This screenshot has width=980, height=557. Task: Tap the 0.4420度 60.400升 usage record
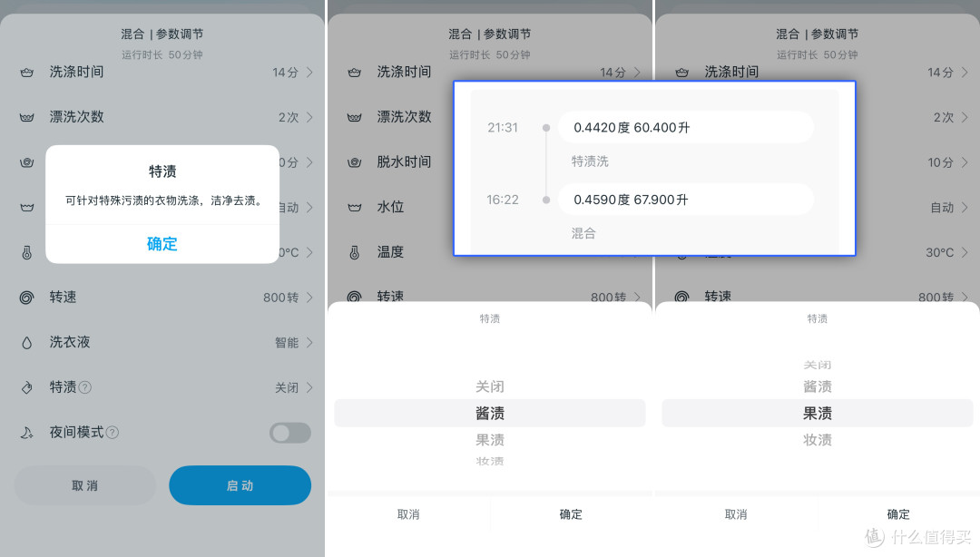(686, 128)
